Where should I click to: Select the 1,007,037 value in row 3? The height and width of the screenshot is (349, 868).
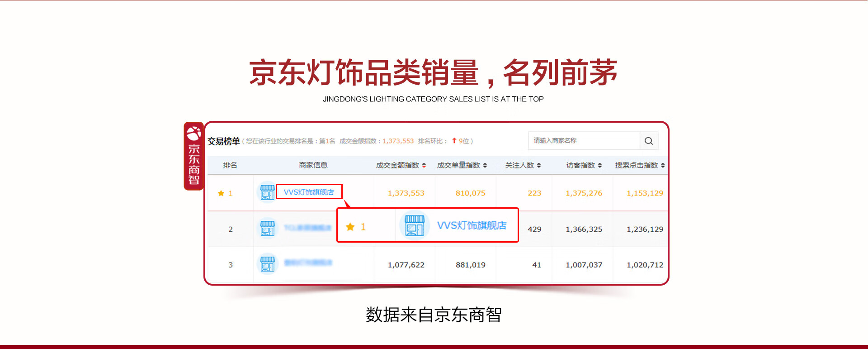(584, 265)
